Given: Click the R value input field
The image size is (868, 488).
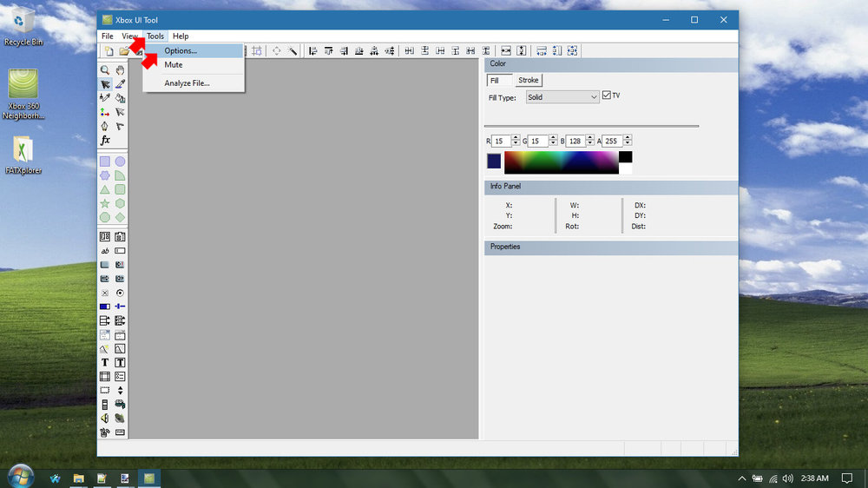Looking at the screenshot, I should pos(502,142).
